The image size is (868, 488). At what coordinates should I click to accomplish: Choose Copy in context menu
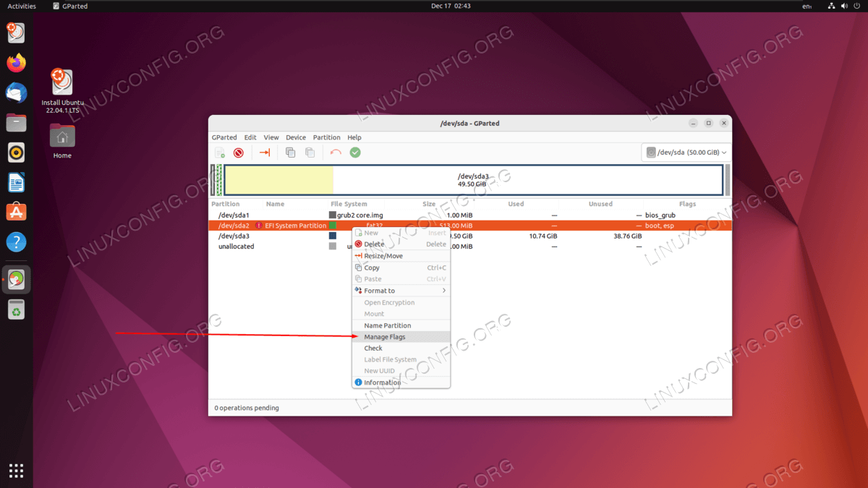[401, 267]
